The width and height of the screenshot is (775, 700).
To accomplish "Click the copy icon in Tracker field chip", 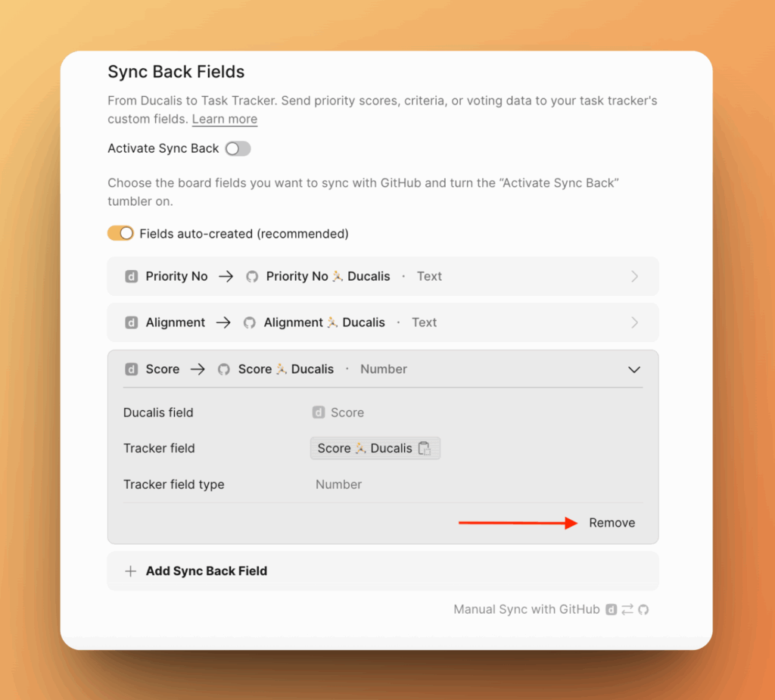I will (425, 449).
